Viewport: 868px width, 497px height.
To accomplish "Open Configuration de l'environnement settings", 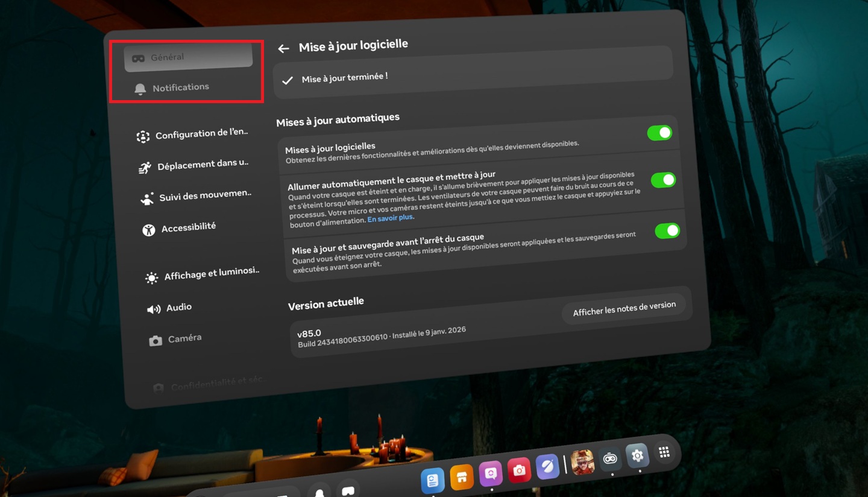I will pos(201,135).
